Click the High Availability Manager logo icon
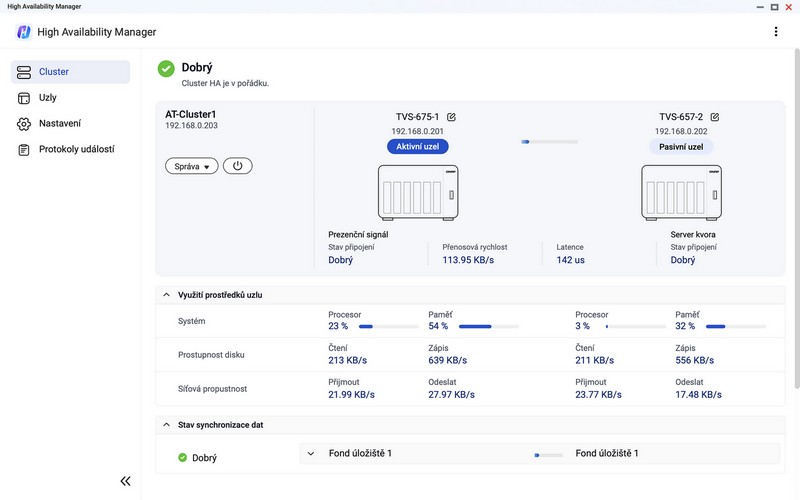 (x=23, y=32)
